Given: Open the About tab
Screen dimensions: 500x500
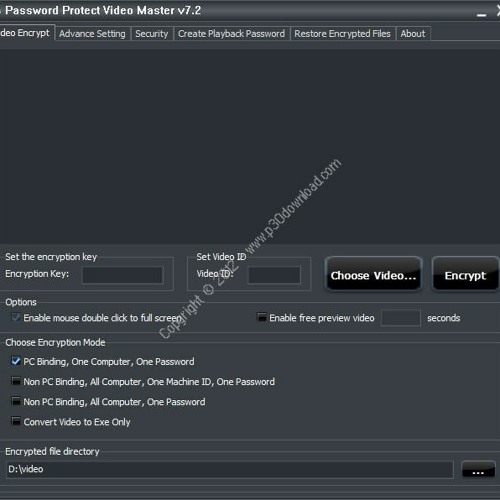Looking at the screenshot, I should [413, 34].
